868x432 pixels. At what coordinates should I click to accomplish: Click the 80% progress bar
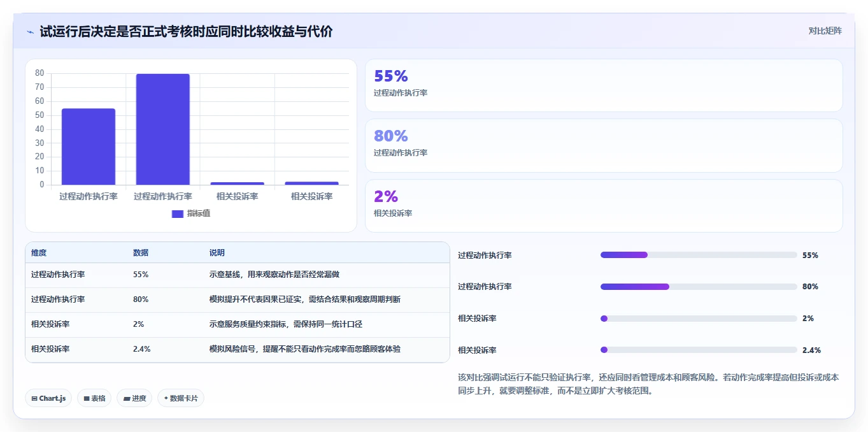click(x=699, y=287)
